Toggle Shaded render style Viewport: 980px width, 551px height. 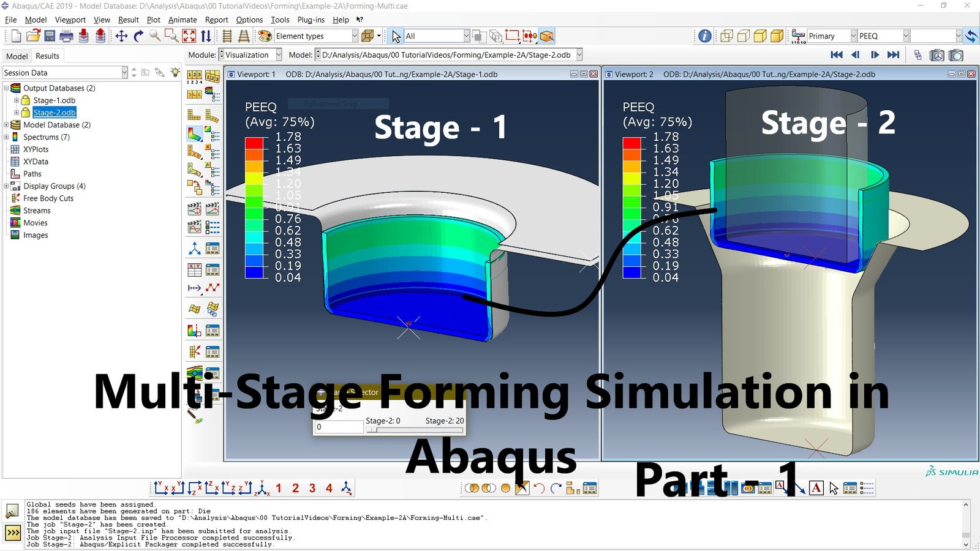pyautogui.click(x=777, y=36)
